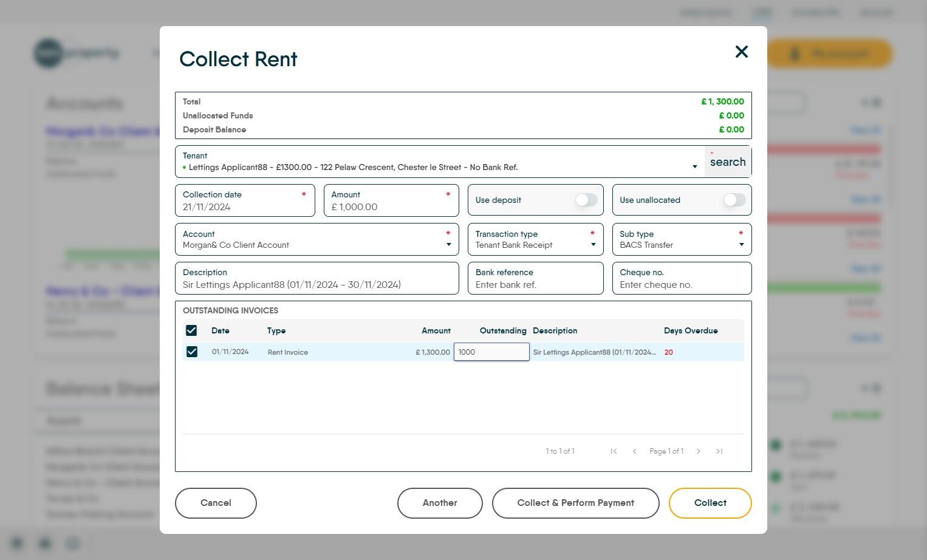Uncheck the 01/11/2024 Rent Invoice checkbox
Screen dimensions: 927x560
pyautogui.click(x=192, y=352)
